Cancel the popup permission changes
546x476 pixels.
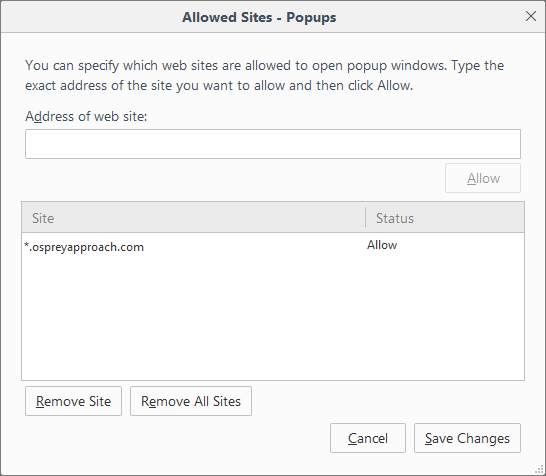[368, 438]
